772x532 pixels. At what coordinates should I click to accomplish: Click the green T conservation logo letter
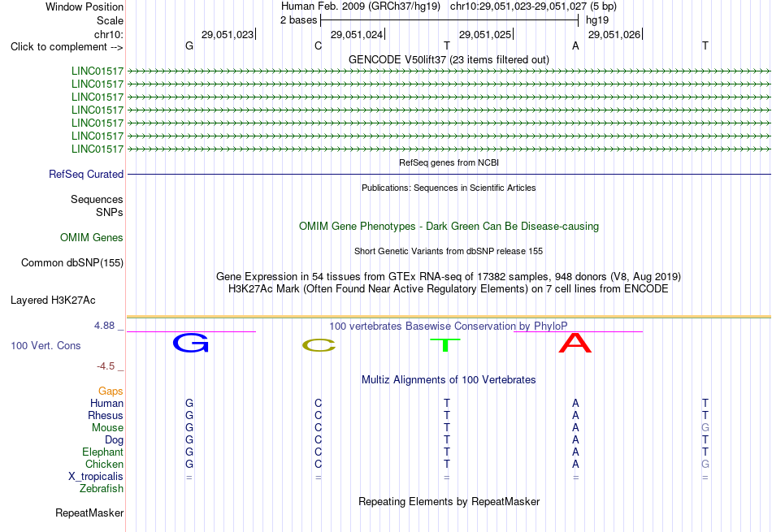445,345
